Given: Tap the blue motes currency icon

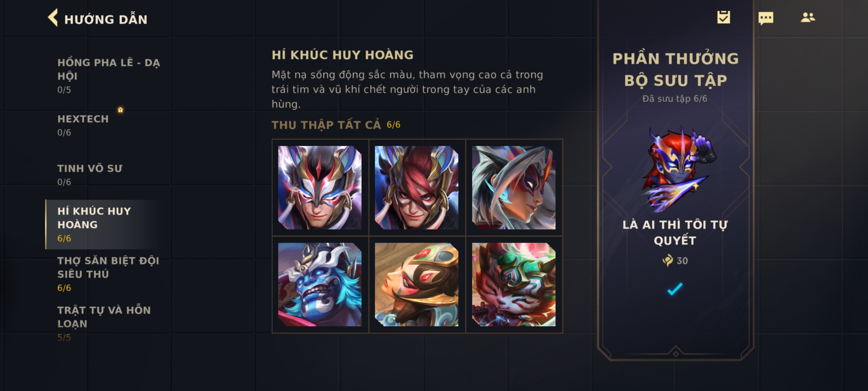Looking at the screenshot, I should tap(668, 260).
